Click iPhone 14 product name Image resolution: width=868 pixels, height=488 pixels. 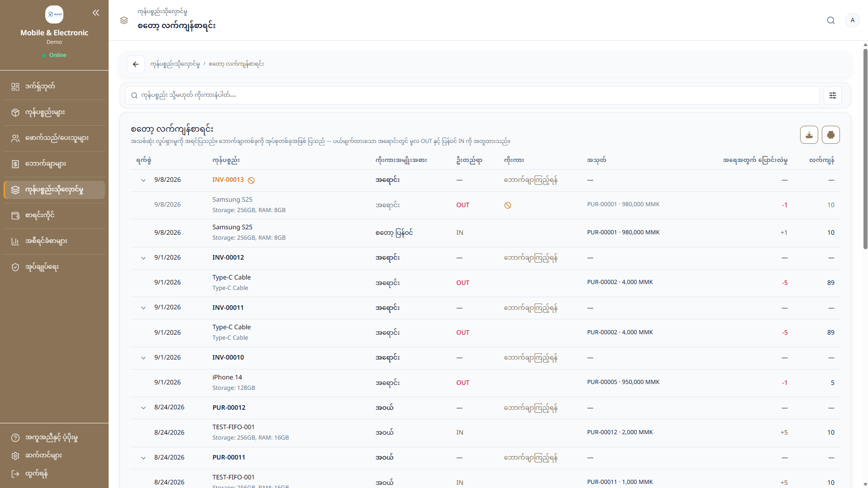[227, 377]
